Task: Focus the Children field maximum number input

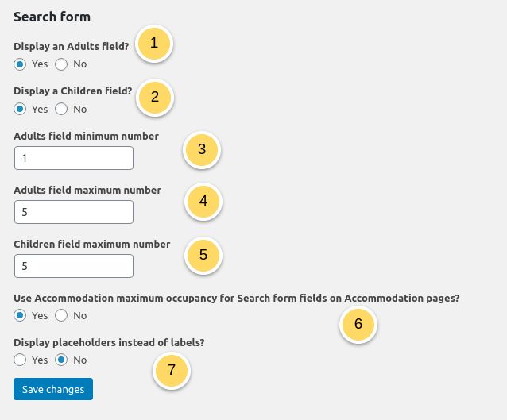Action: (74, 266)
